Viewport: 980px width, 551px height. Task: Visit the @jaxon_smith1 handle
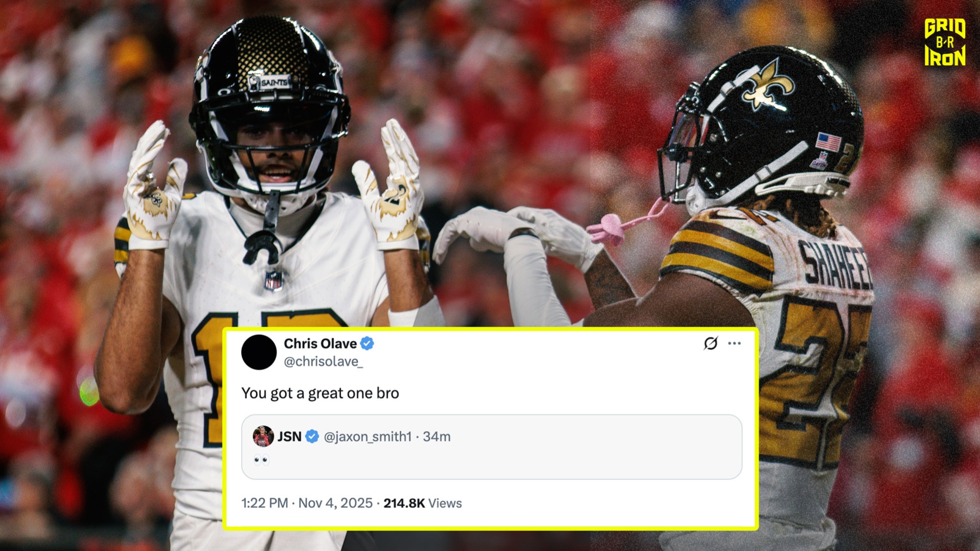coord(368,437)
